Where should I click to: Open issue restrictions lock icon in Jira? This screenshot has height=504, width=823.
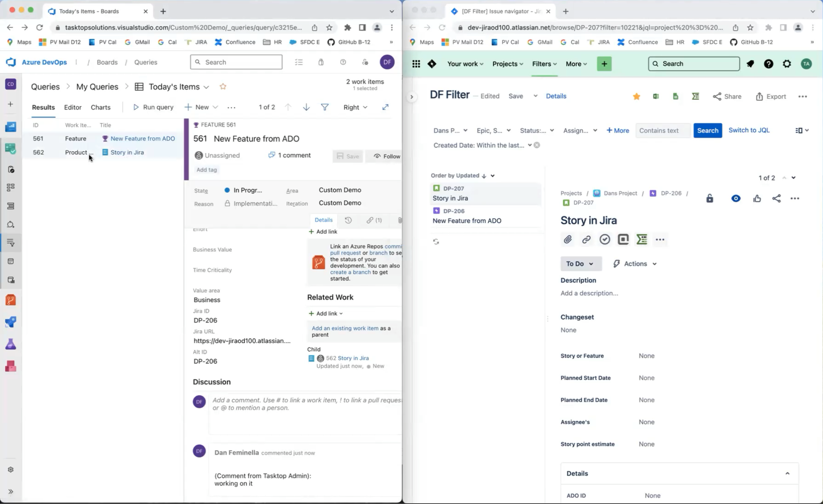pyautogui.click(x=709, y=198)
